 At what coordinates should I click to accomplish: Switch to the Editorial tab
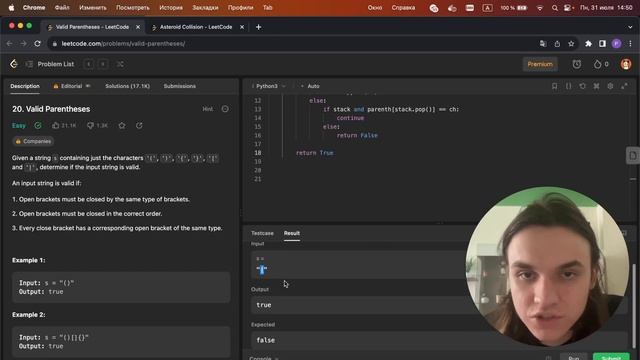[x=72, y=86]
